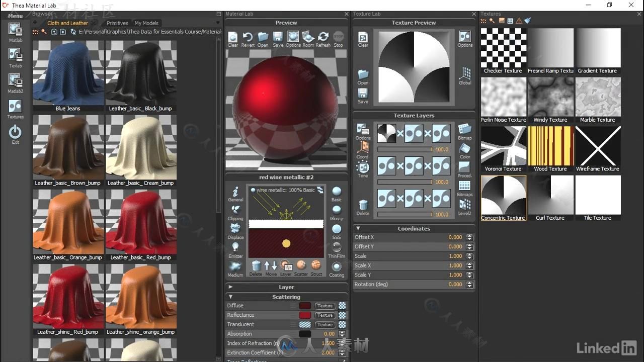Switch to the Primitives tab

(117, 23)
